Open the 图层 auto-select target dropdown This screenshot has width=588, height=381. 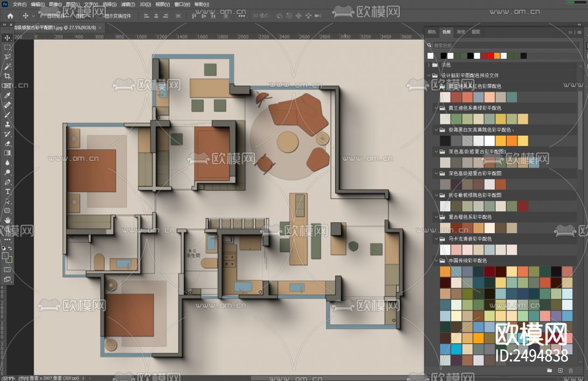[x=82, y=16]
